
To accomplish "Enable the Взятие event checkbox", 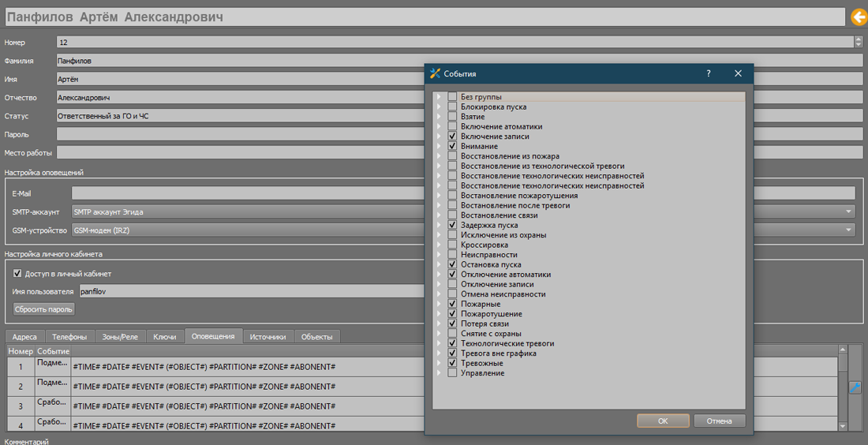I will click(x=452, y=117).
